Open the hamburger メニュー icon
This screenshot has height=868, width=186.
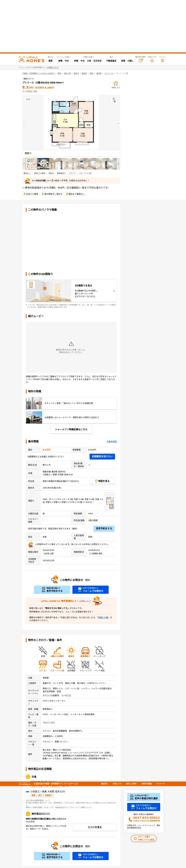(x=162, y=61)
